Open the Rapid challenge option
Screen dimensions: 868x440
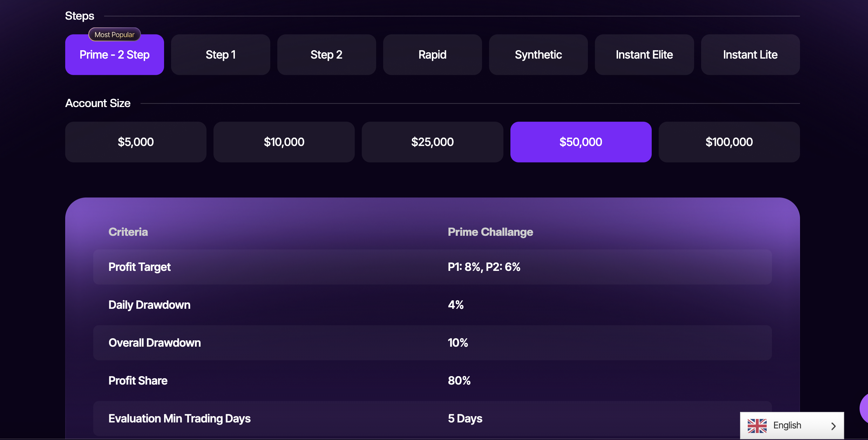click(x=432, y=55)
